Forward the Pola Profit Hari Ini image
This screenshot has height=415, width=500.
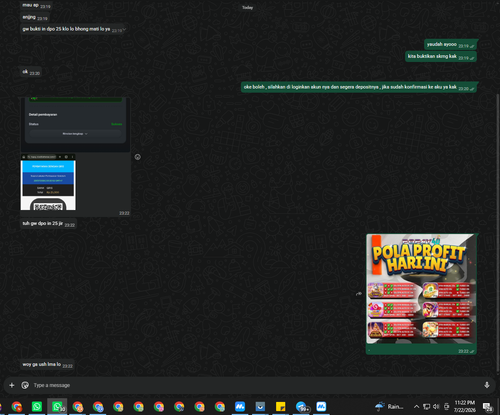(359, 294)
